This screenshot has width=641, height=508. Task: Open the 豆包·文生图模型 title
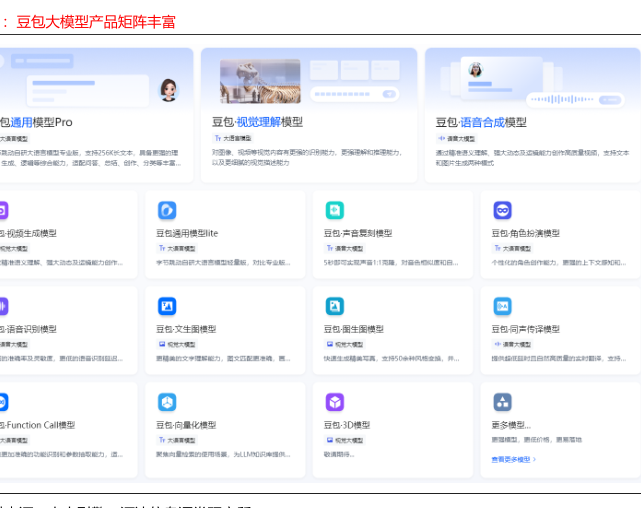(186, 329)
